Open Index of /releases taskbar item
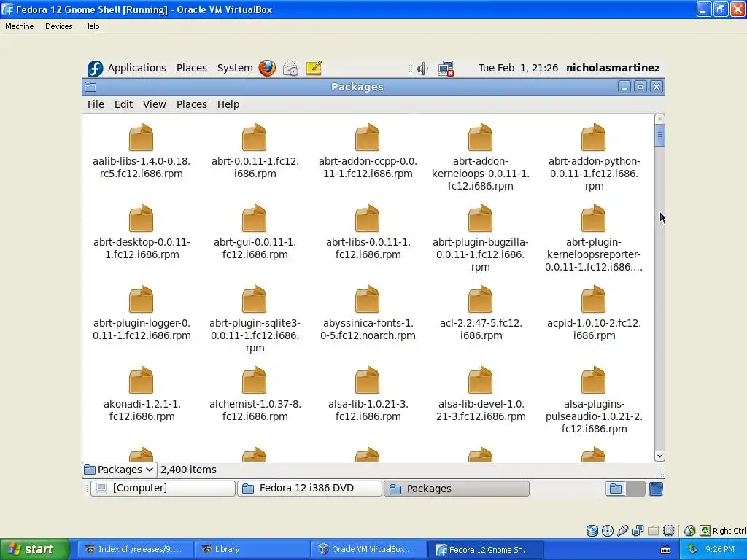This screenshot has height=560, width=747. pos(135,549)
